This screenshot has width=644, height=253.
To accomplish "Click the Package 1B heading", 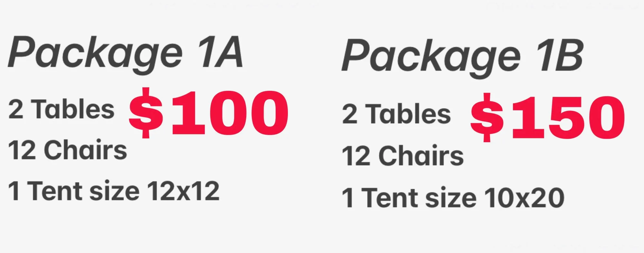I will coord(462,56).
